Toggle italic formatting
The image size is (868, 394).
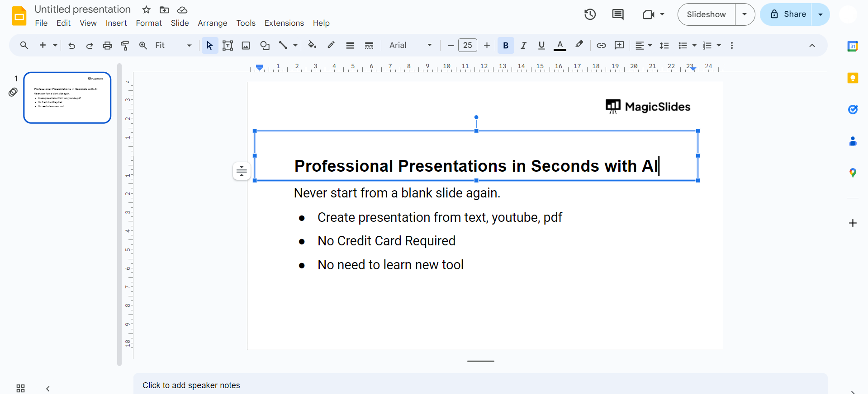pos(523,45)
